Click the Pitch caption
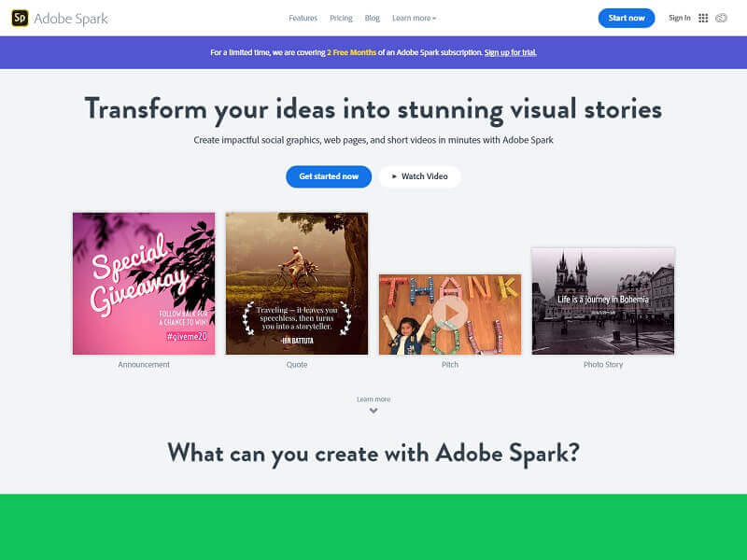 [450, 364]
